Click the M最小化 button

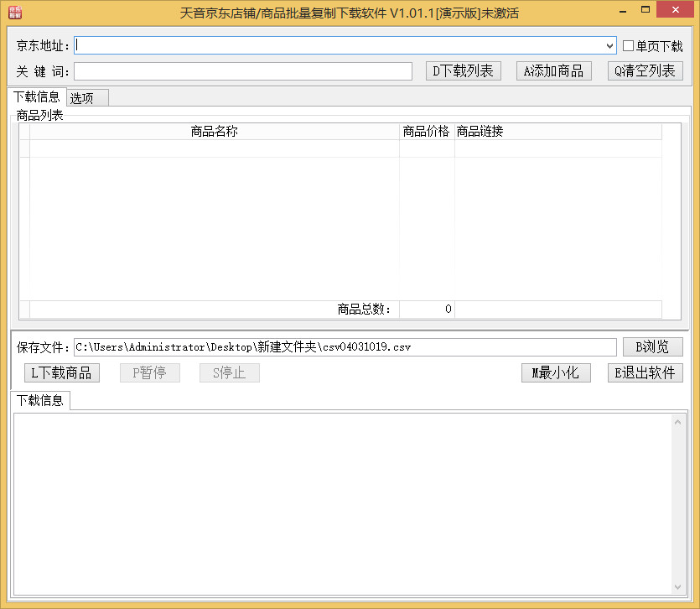(556, 372)
